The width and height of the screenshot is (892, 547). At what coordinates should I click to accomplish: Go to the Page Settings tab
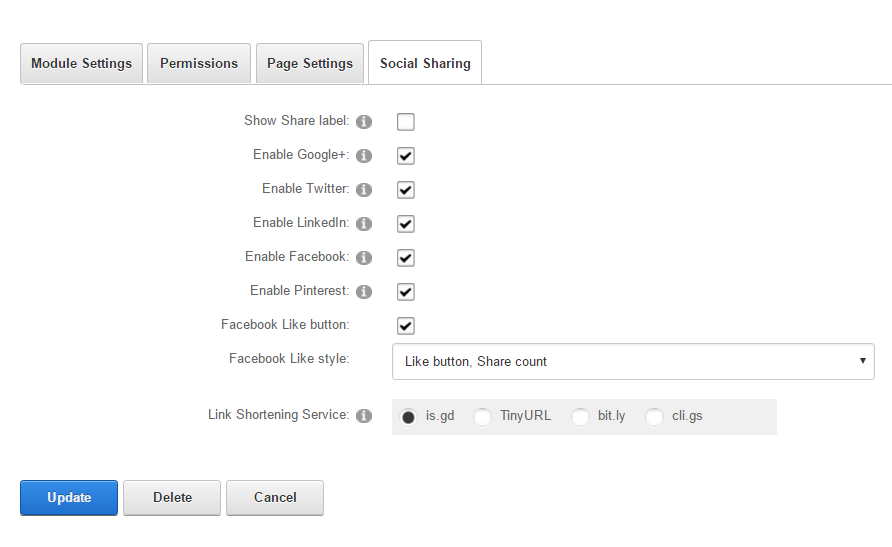310,63
